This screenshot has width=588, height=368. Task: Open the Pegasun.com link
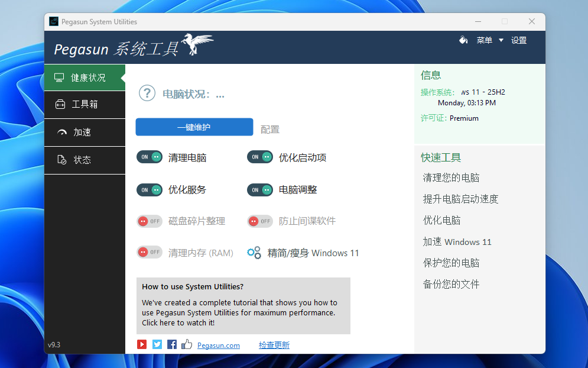pyautogui.click(x=219, y=346)
